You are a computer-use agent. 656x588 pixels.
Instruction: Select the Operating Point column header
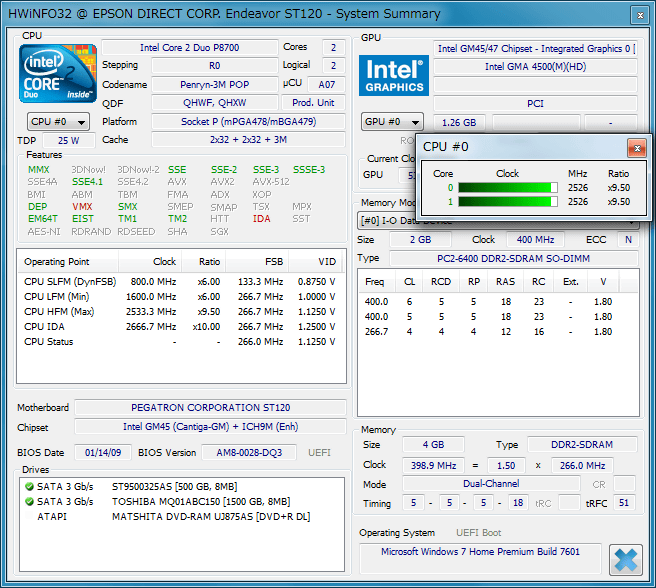tap(68, 262)
